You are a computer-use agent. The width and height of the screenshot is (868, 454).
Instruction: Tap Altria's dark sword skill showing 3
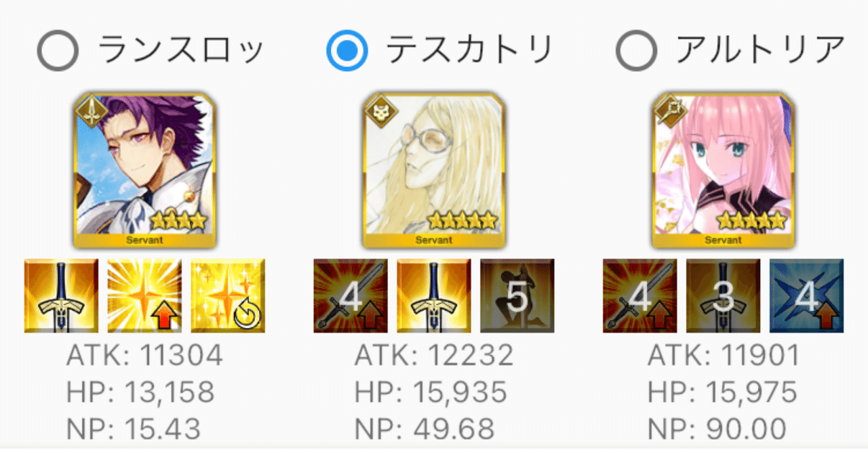coord(724,295)
